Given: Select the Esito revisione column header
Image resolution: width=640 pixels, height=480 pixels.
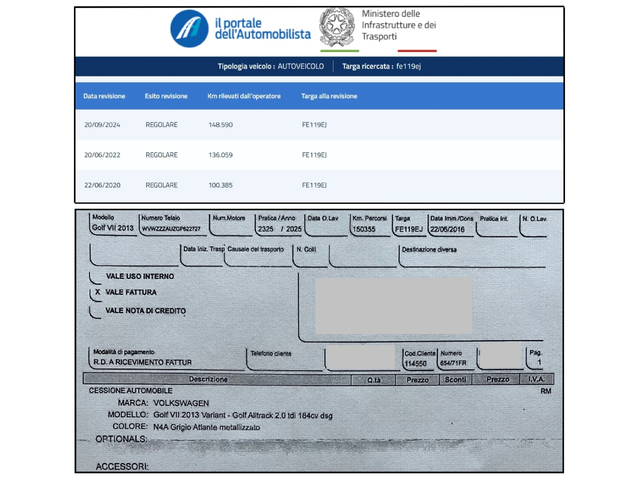Looking at the screenshot, I should click(166, 97).
